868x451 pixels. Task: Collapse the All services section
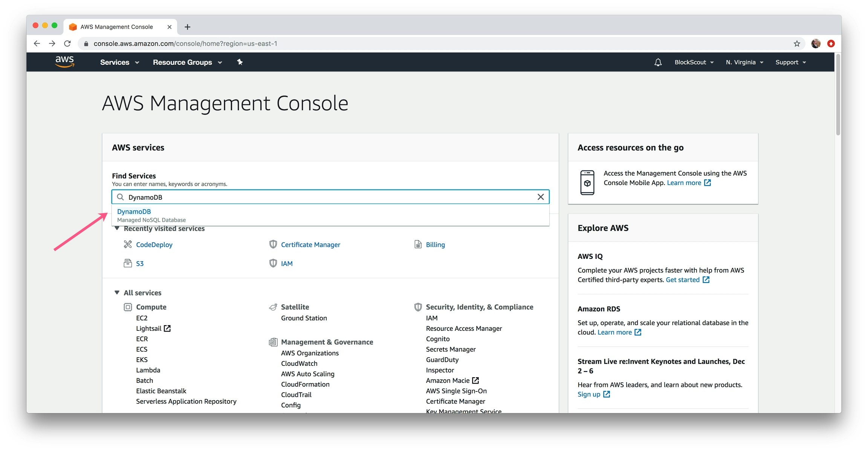(117, 293)
